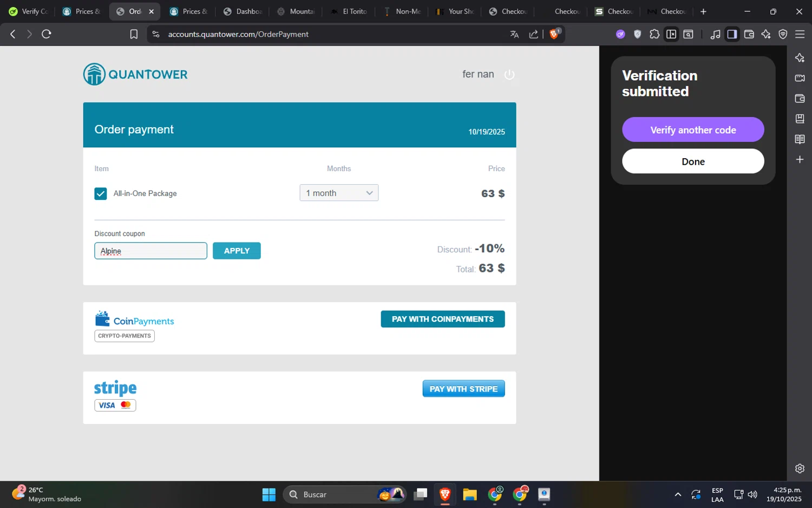Show hidden system tray icons
Image resolution: width=812 pixels, height=508 pixels.
[x=678, y=494]
